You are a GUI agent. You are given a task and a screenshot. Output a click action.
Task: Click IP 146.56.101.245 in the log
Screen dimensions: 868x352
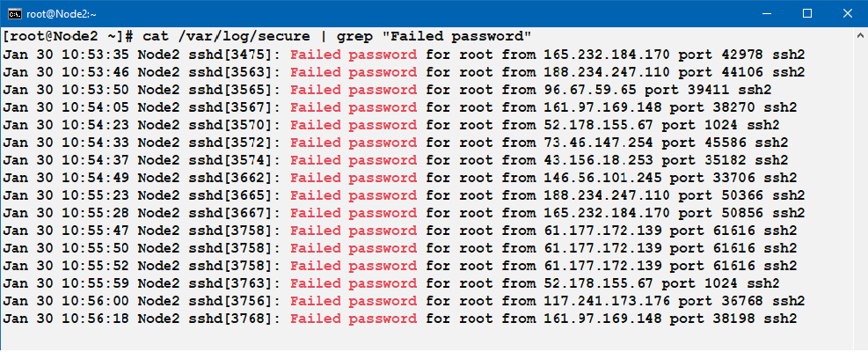coord(602,178)
